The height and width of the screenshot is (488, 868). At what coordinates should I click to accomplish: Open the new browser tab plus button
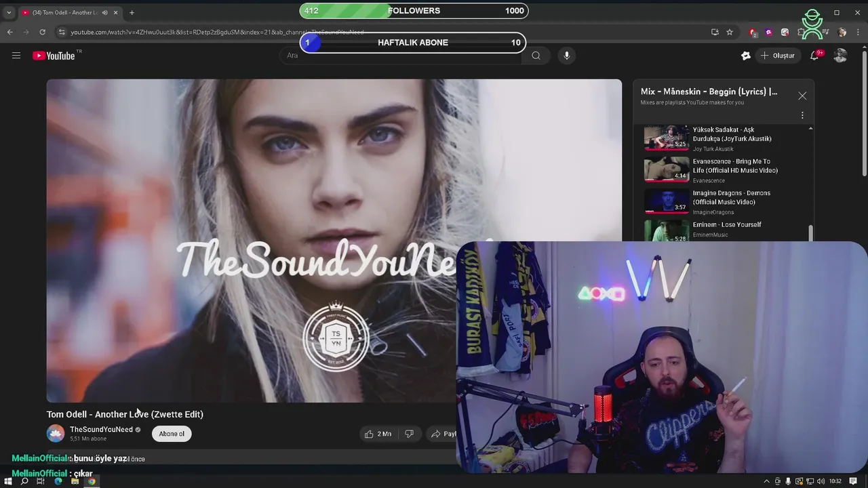[x=132, y=12]
